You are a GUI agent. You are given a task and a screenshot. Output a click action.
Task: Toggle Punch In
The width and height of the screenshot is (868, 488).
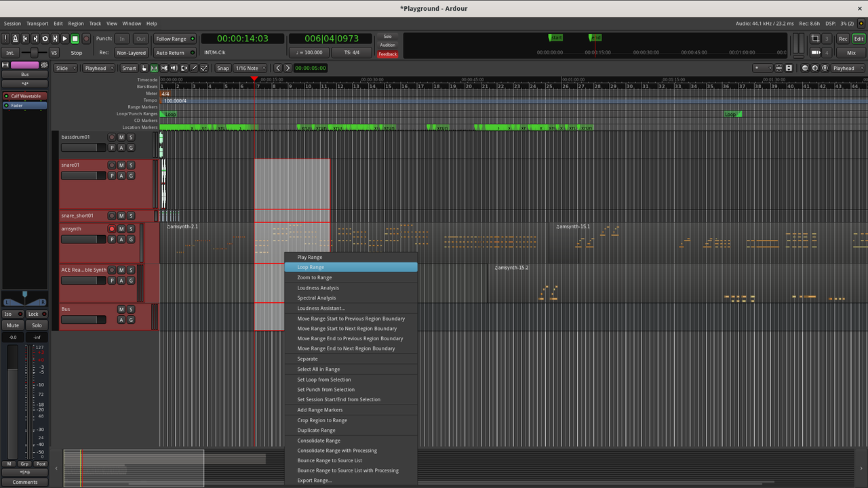[x=122, y=39]
